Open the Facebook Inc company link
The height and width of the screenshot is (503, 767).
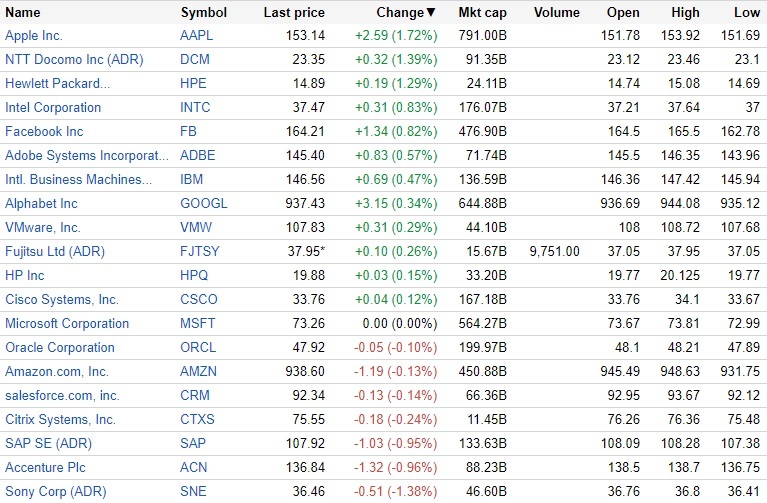(44, 131)
